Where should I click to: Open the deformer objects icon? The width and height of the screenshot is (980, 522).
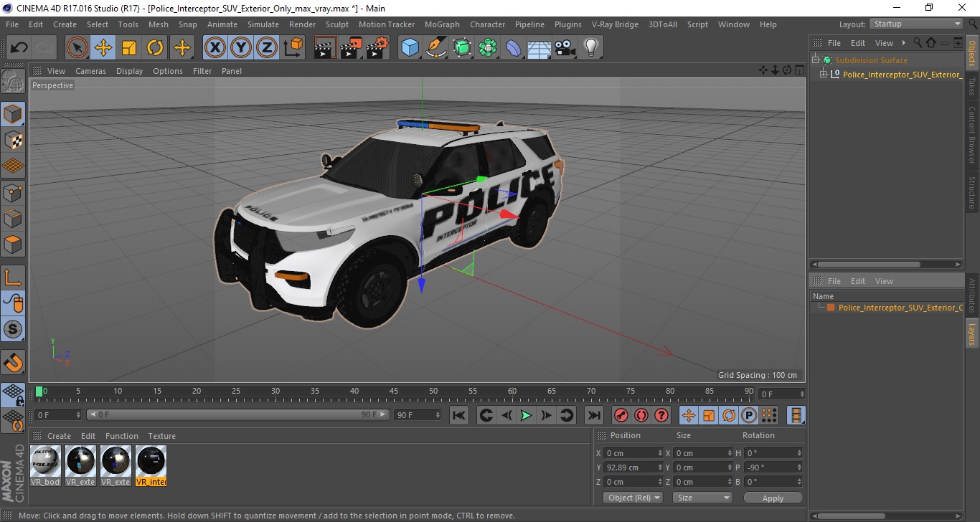[x=514, y=48]
